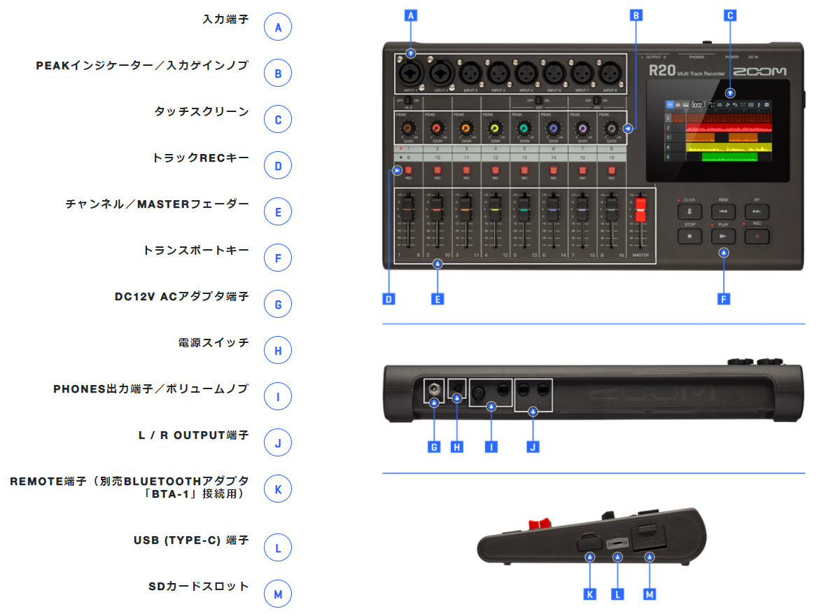Click the INPUT 8 XLR jack
This screenshot has height=616, width=840.
point(609,72)
